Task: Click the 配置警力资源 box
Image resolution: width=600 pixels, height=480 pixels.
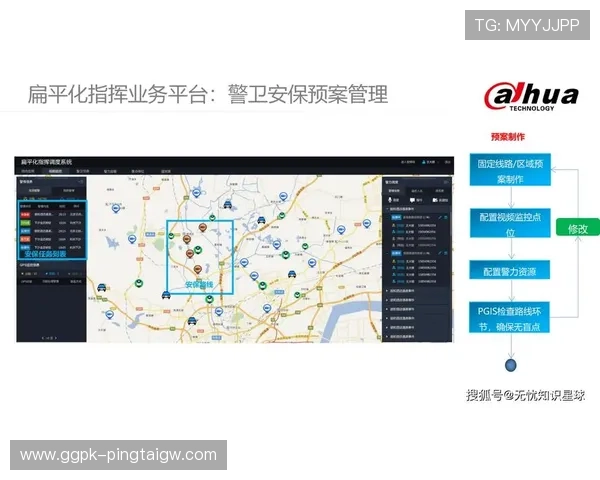Action: point(510,271)
